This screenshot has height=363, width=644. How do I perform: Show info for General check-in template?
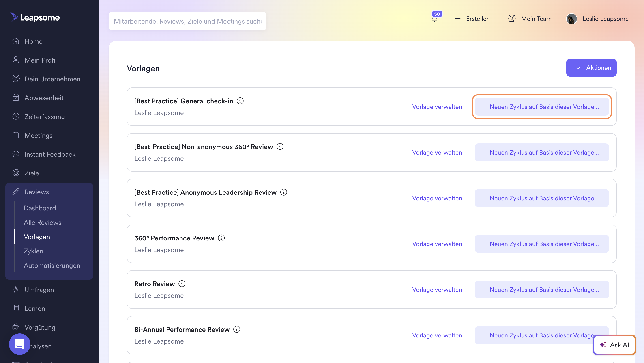[240, 101]
